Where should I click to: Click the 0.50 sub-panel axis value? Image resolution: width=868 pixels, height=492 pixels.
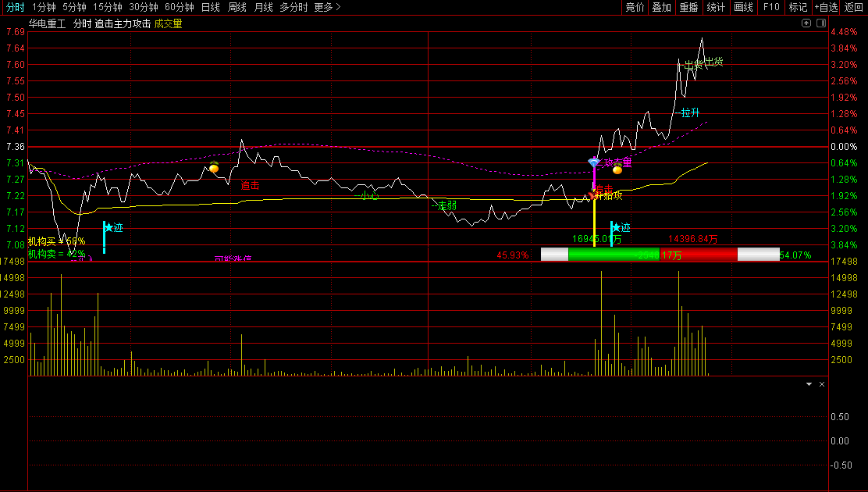[x=840, y=417]
